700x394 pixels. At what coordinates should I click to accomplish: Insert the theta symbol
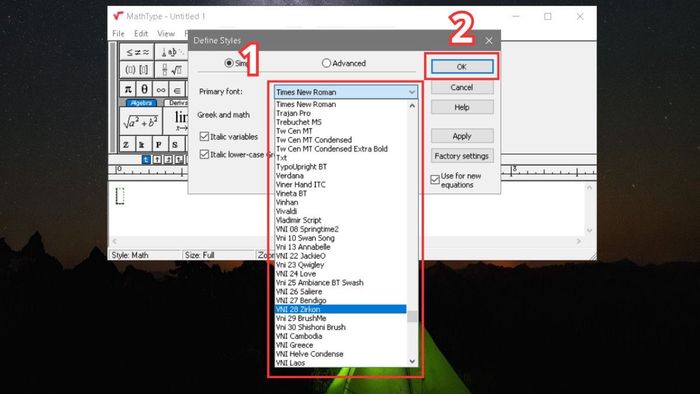point(144,89)
